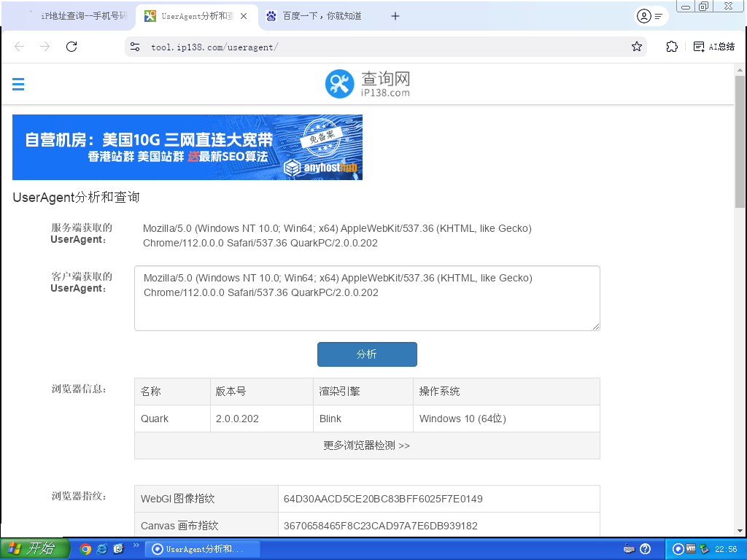Open the Windows 开始 start menu
Viewport: 747px width, 560px height.
34,549
